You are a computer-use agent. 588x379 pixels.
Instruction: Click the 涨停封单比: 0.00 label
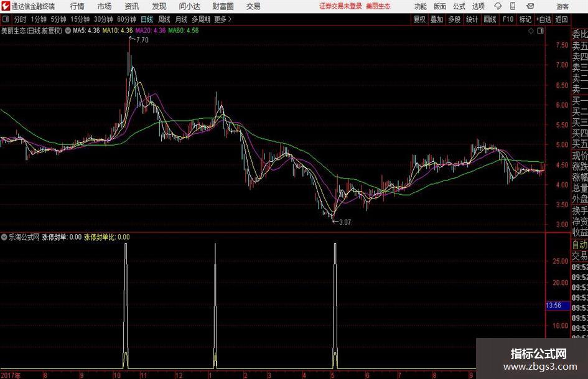107,237
